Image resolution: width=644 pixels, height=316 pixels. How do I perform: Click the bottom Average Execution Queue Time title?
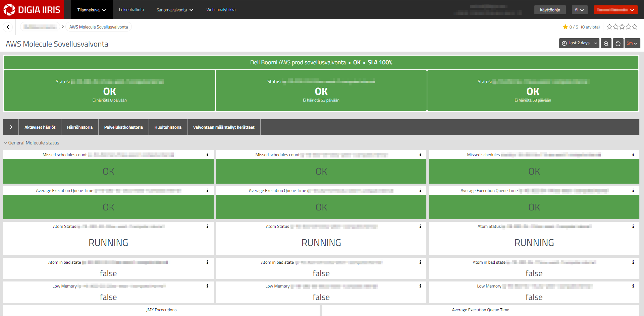480,310
